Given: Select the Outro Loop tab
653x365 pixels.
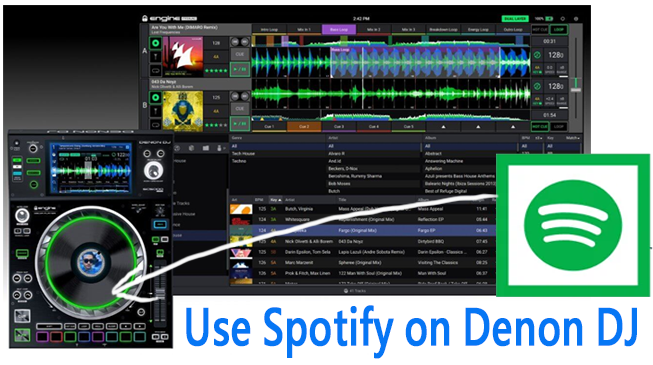Looking at the screenshot, I should (513, 30).
